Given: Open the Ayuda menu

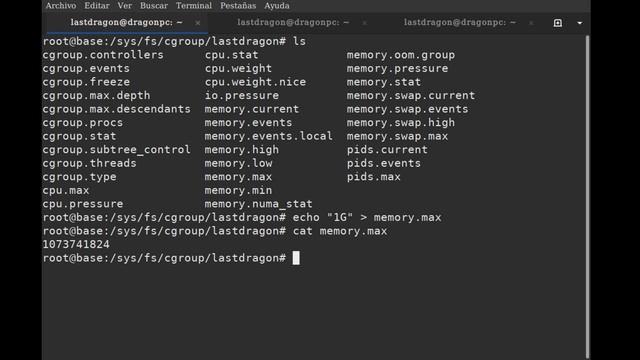Looking at the screenshot, I should [277, 6].
